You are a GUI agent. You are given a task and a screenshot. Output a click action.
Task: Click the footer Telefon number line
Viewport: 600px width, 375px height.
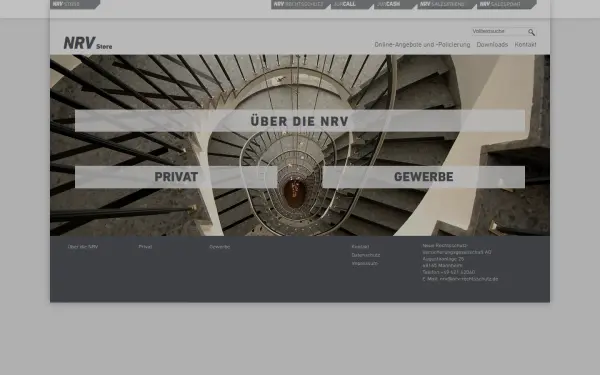pyautogui.click(x=448, y=272)
